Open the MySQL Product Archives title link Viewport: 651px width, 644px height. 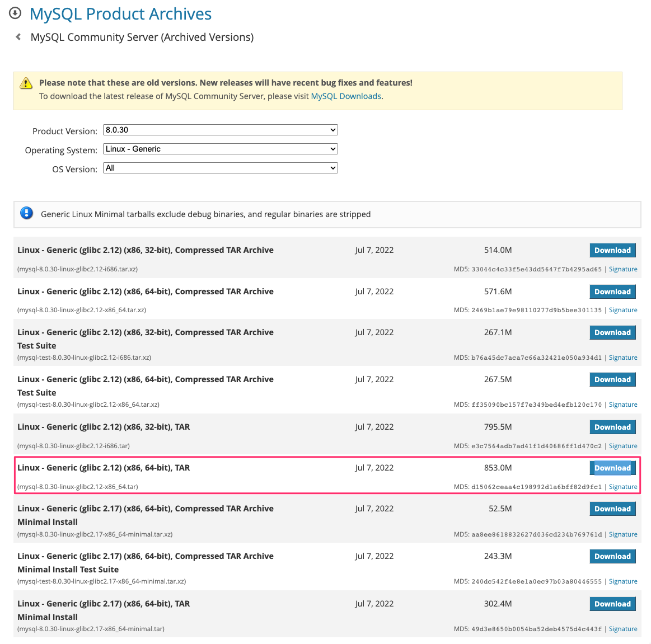click(120, 13)
